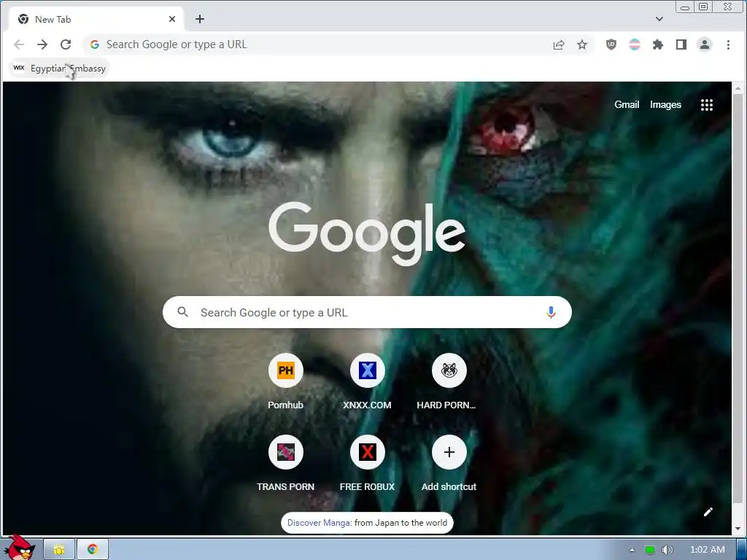This screenshot has height=560, width=747.
Task: Bookmark this tab with the star icon
Action: pos(582,44)
